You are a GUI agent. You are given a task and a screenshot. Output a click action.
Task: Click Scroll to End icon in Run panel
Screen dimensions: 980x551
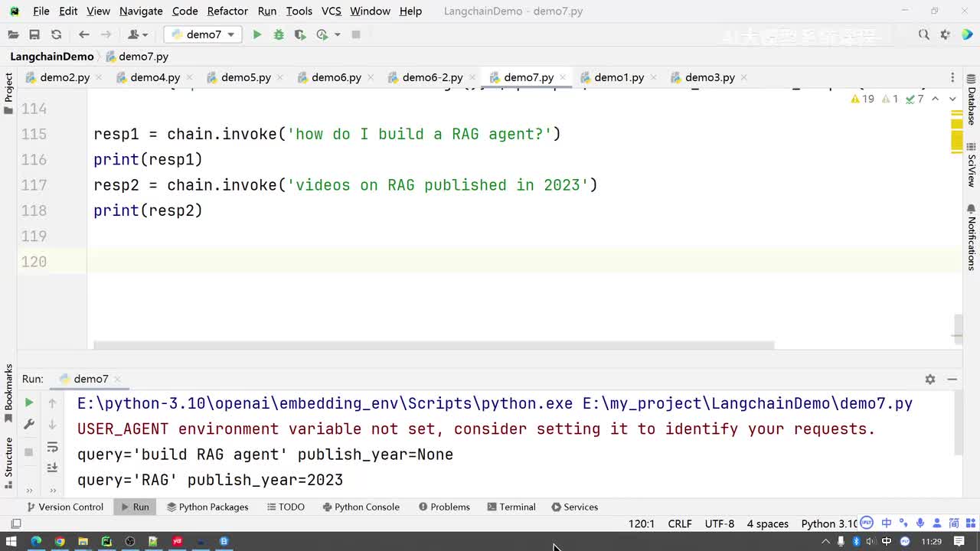[x=52, y=468]
